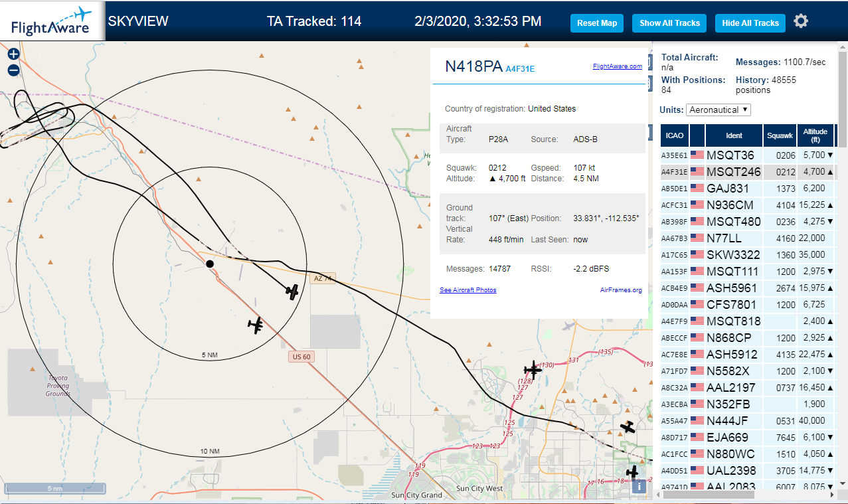Click the 107 kt ground speed value
This screenshot has width=848, height=504.
[x=586, y=168]
